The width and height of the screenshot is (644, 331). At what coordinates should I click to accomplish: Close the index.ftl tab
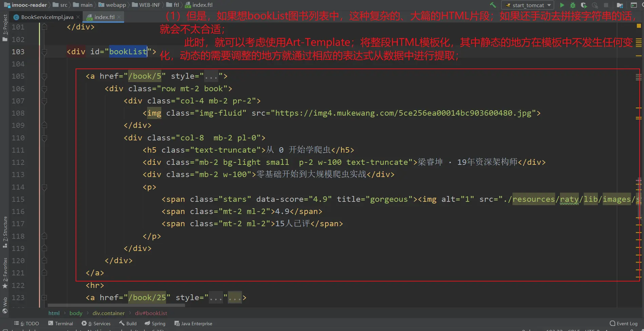pyautogui.click(x=119, y=17)
